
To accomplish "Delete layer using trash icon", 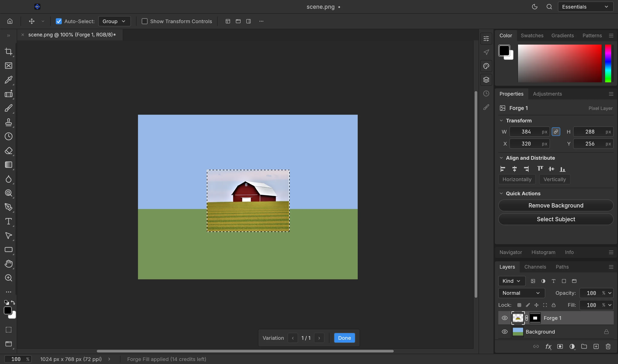I will click(x=608, y=346).
